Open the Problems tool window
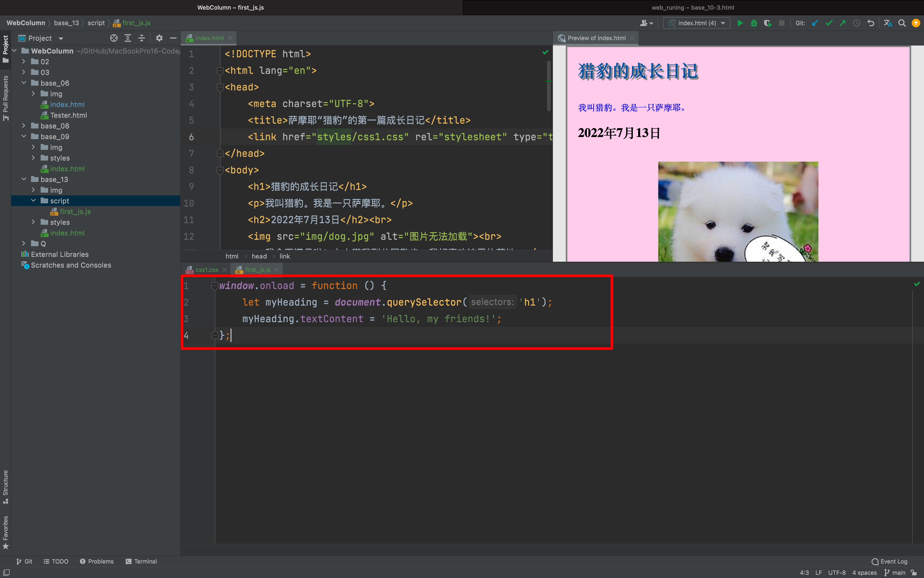This screenshot has height=578, width=924. [x=97, y=561]
